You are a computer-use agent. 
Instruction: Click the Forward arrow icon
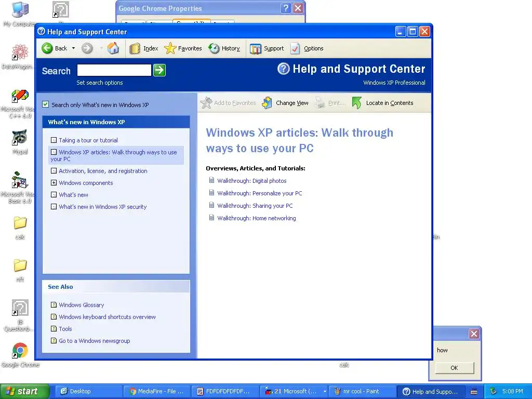point(87,48)
